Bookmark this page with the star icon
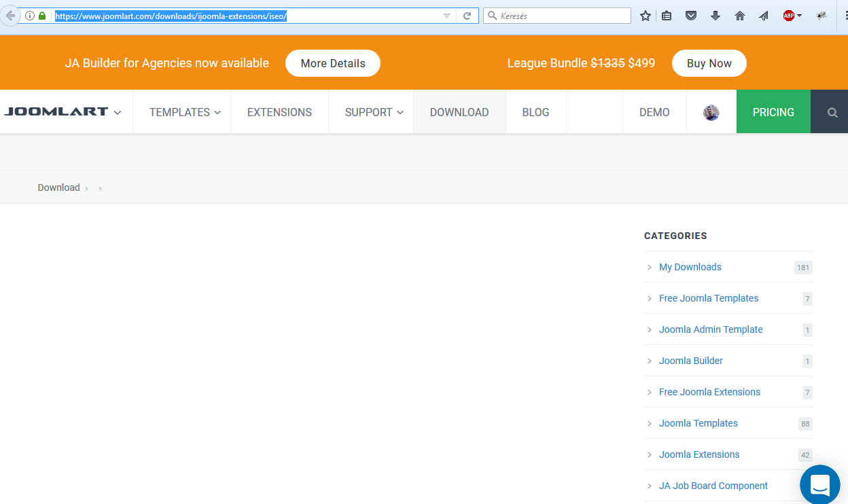 click(645, 16)
